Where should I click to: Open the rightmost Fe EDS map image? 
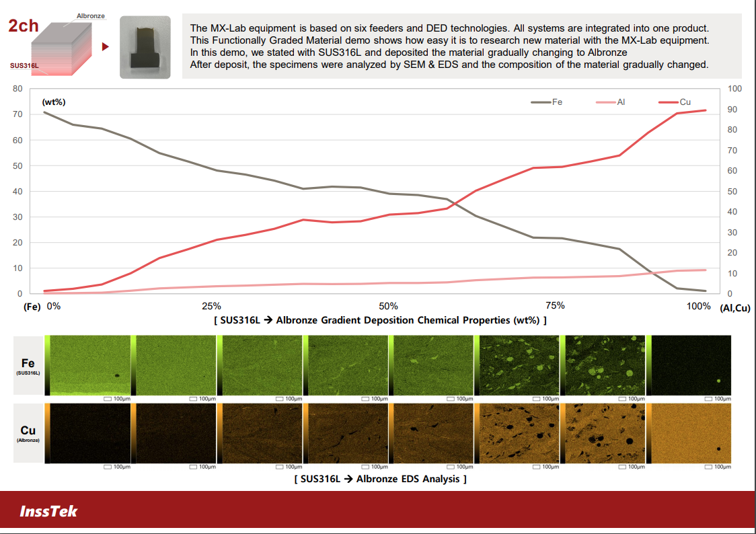(691, 365)
